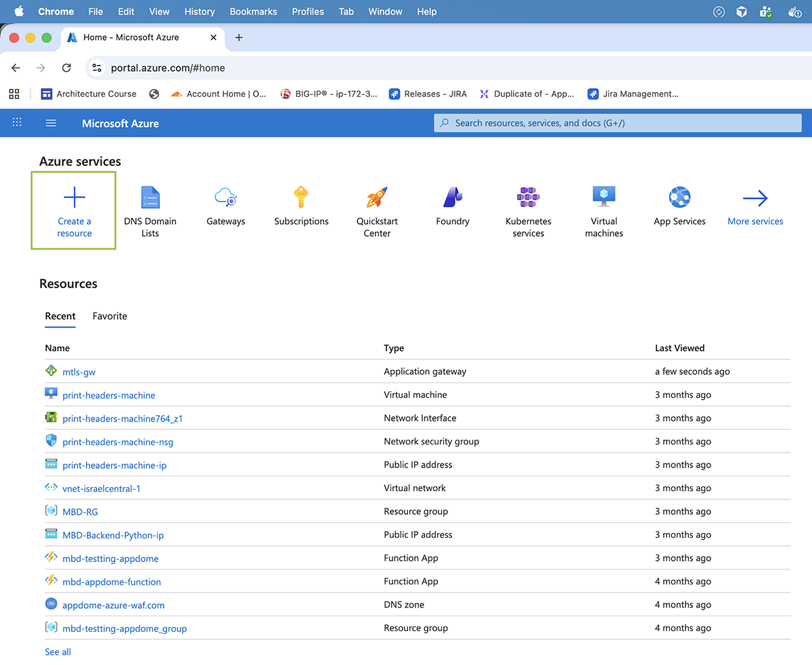
Task: Click the DNS zone icon for appdome-azure-waf.com
Action: 51,604
